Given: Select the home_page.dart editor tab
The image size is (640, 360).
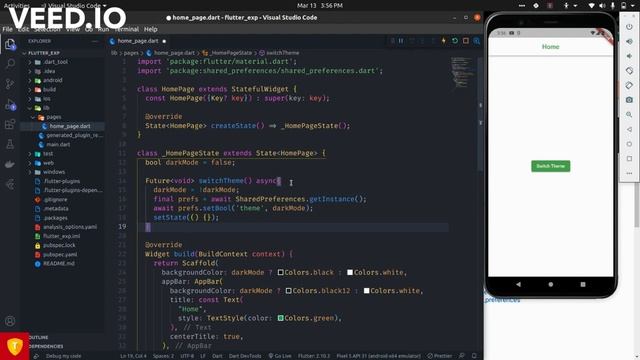Looking at the screenshot, I should [x=138, y=41].
